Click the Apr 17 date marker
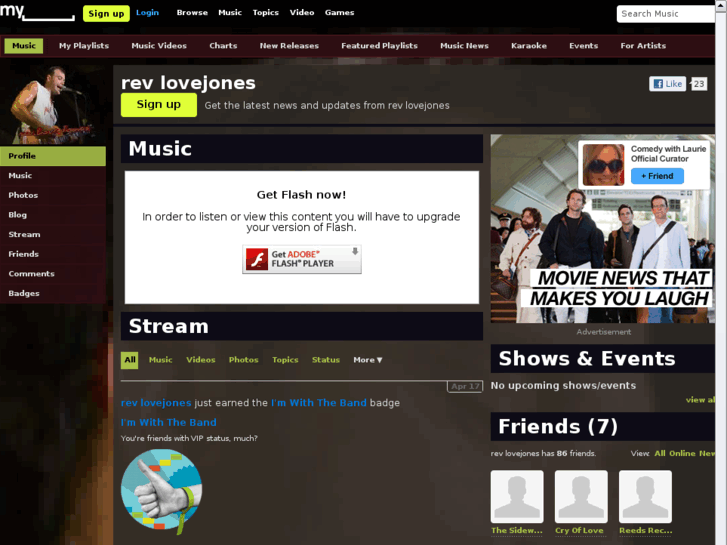 tap(465, 386)
